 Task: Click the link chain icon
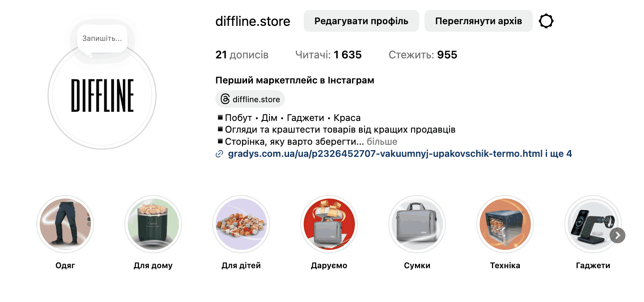[x=219, y=154]
